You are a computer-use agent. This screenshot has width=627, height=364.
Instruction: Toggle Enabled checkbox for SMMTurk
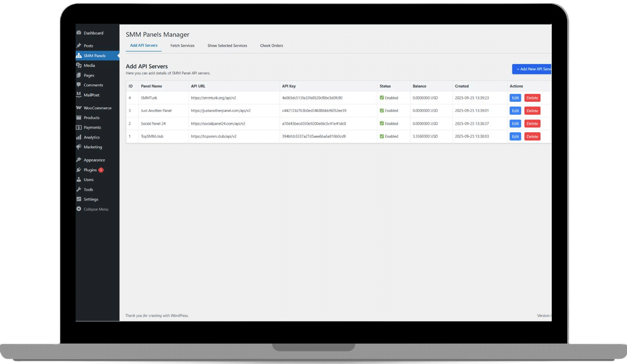[x=382, y=98]
